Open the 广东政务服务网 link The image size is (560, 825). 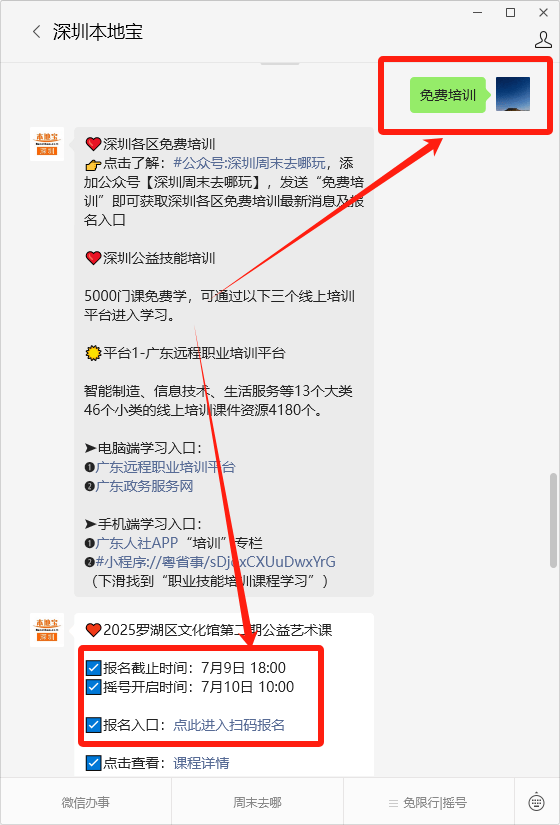click(144, 486)
